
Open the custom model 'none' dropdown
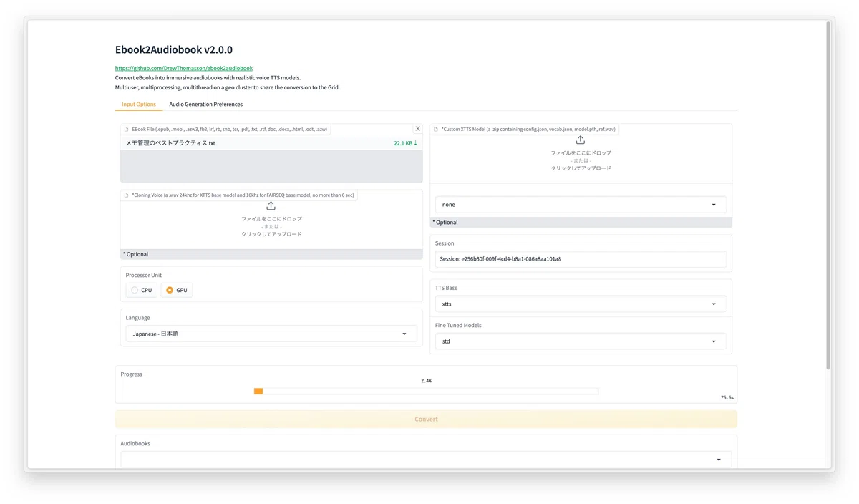click(x=581, y=205)
